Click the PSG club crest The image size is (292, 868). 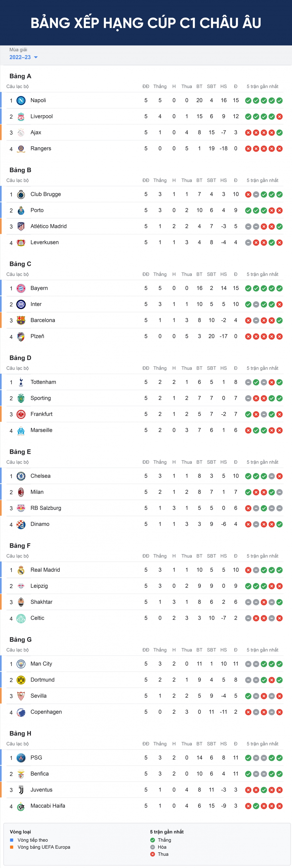tap(21, 758)
